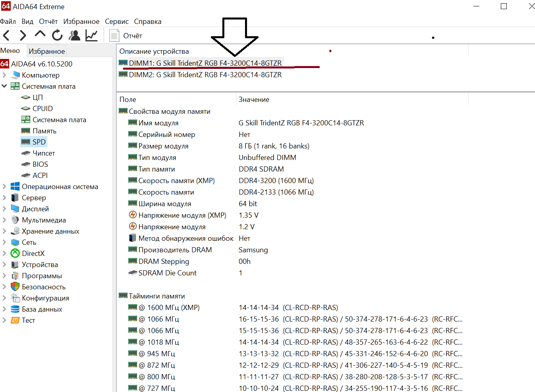Viewport: 535px width, 392px height.
Task: Select the DIMM1 memory module icon
Action: click(x=123, y=63)
